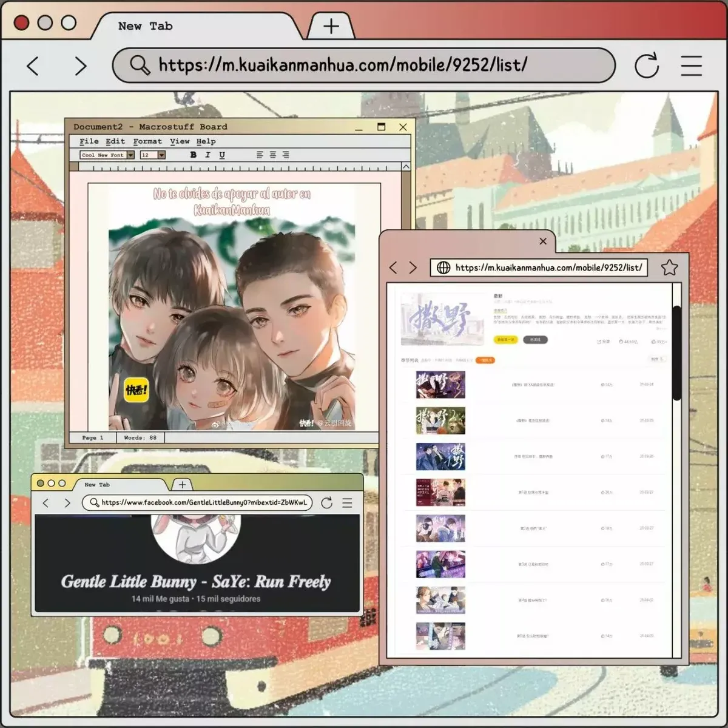Viewport: 728px width, 728px height.
Task: Toggle italic formatting in the document toolbar
Action: click(207, 155)
